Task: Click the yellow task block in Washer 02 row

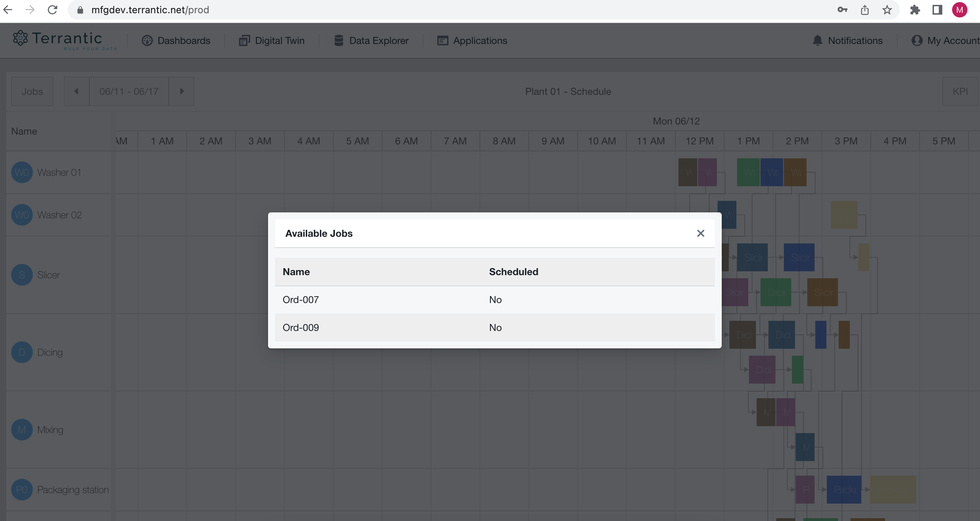Action: [844, 215]
